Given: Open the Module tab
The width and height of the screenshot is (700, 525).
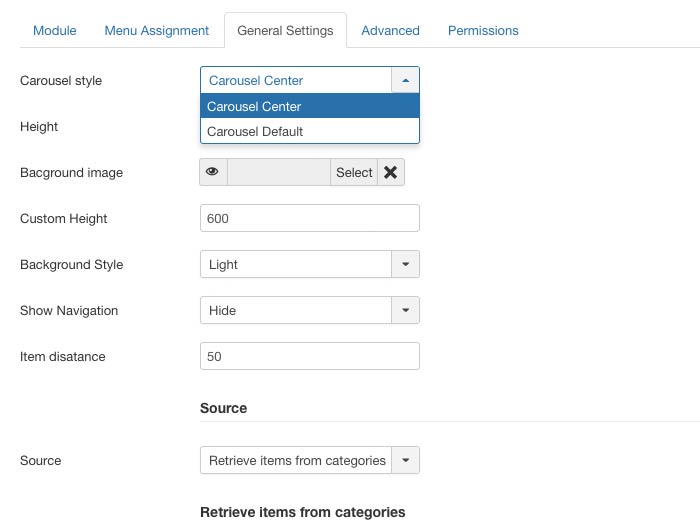Looking at the screenshot, I should click(x=55, y=30).
